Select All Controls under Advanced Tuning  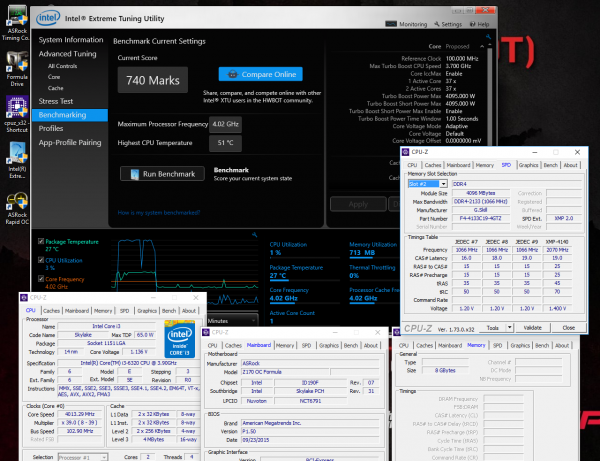click(x=62, y=66)
